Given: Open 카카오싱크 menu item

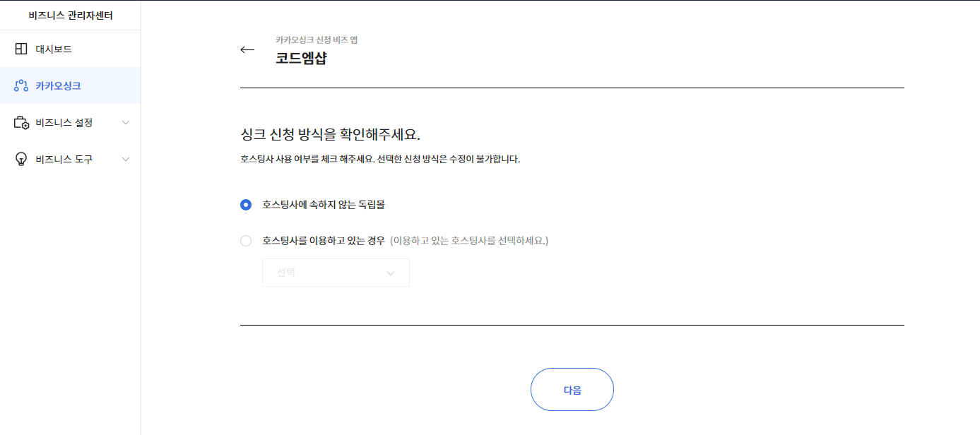Looking at the screenshot, I should coord(70,86).
